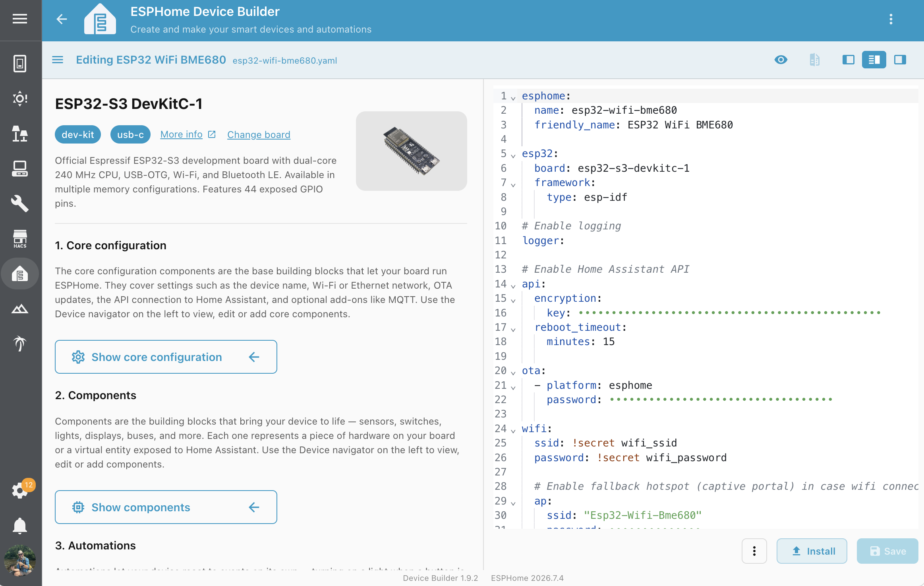Open the mountain icon sidebar item
The height and width of the screenshot is (586, 924).
[x=20, y=309]
